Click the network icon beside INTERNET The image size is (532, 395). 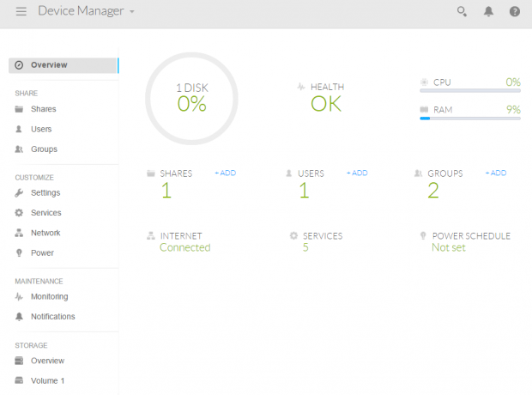[x=151, y=235]
